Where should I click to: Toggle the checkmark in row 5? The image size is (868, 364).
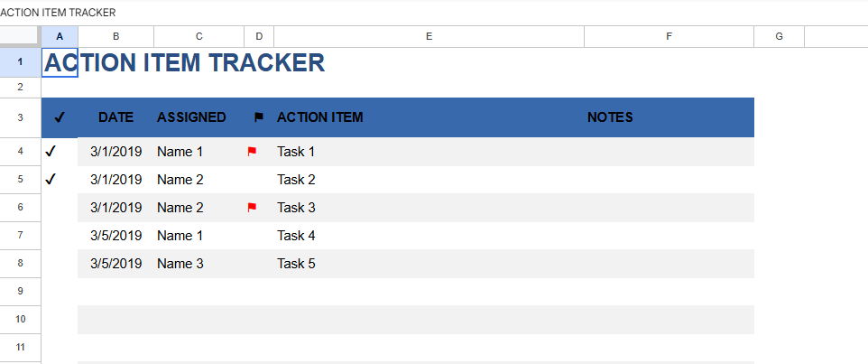click(51, 180)
